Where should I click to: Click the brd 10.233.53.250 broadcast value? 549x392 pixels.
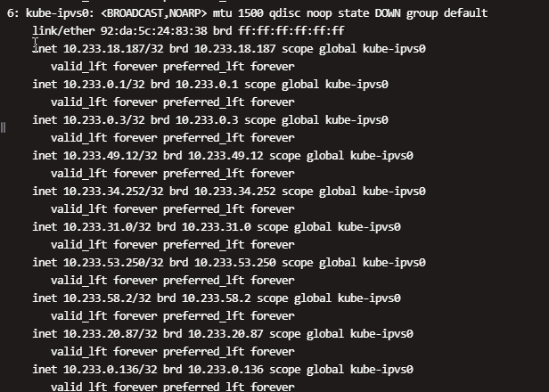pos(222,263)
